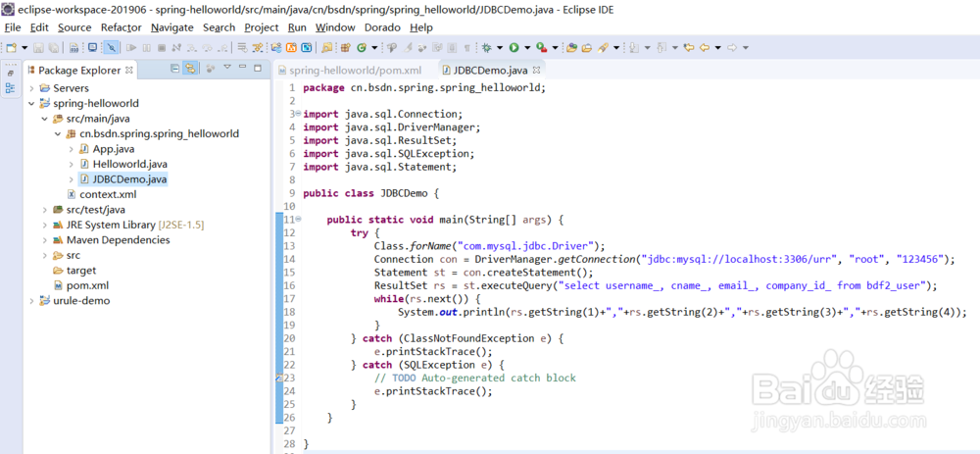This screenshot has height=454, width=980.
Task: Expand the Helloworld.java node
Action: pyautogui.click(x=72, y=164)
